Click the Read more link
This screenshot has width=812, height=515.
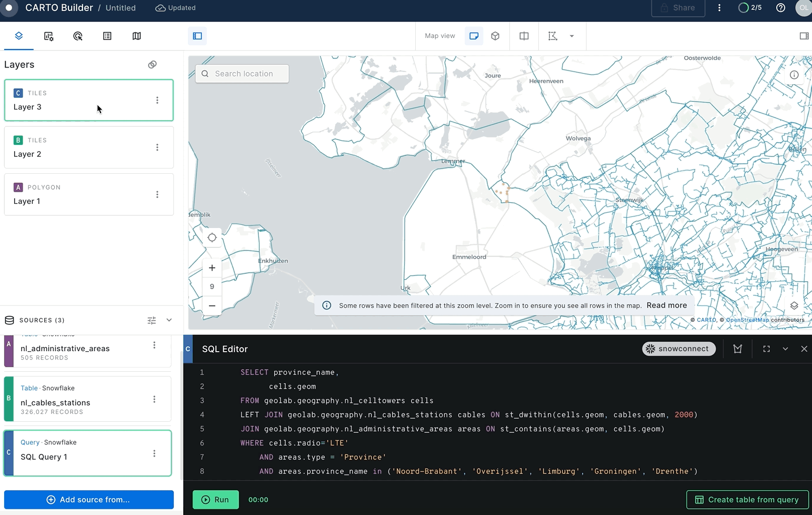(x=666, y=305)
